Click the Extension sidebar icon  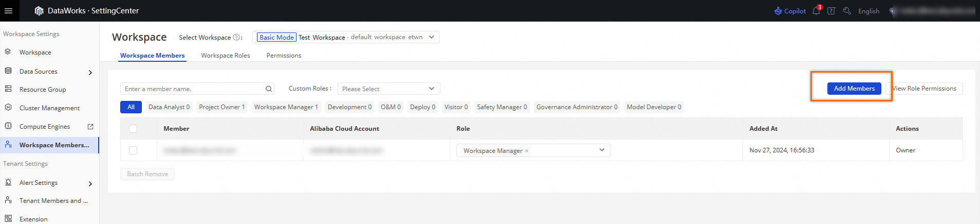pos(8,219)
